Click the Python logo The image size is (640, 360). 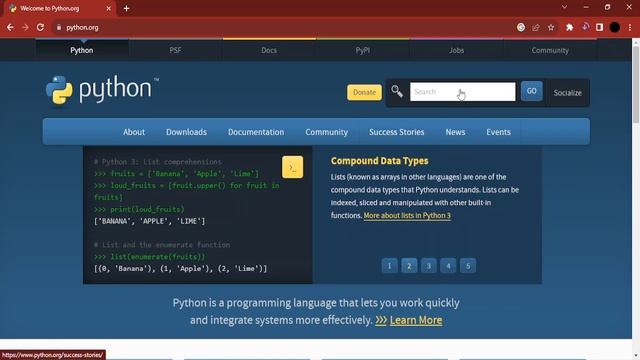pos(102,90)
